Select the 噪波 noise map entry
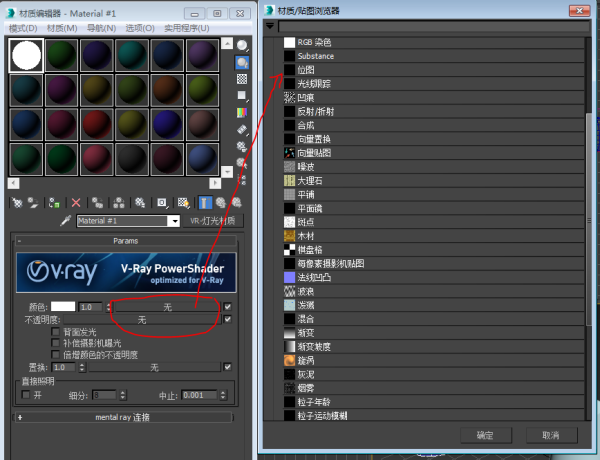This screenshot has height=460, width=600. [x=434, y=167]
